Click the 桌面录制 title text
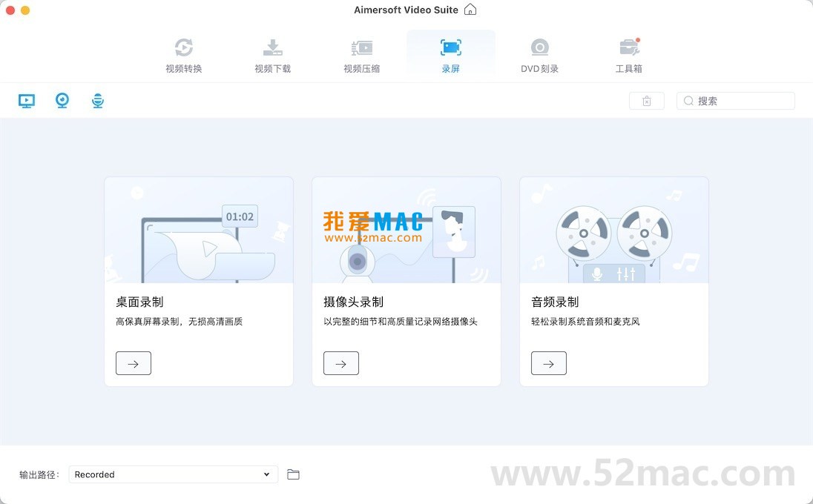This screenshot has width=813, height=504. (139, 302)
